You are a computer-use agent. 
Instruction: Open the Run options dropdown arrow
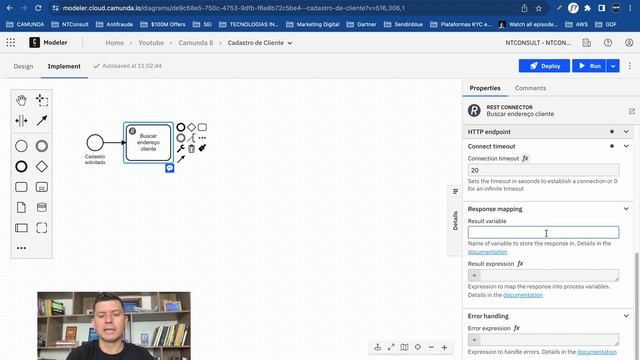click(x=613, y=66)
